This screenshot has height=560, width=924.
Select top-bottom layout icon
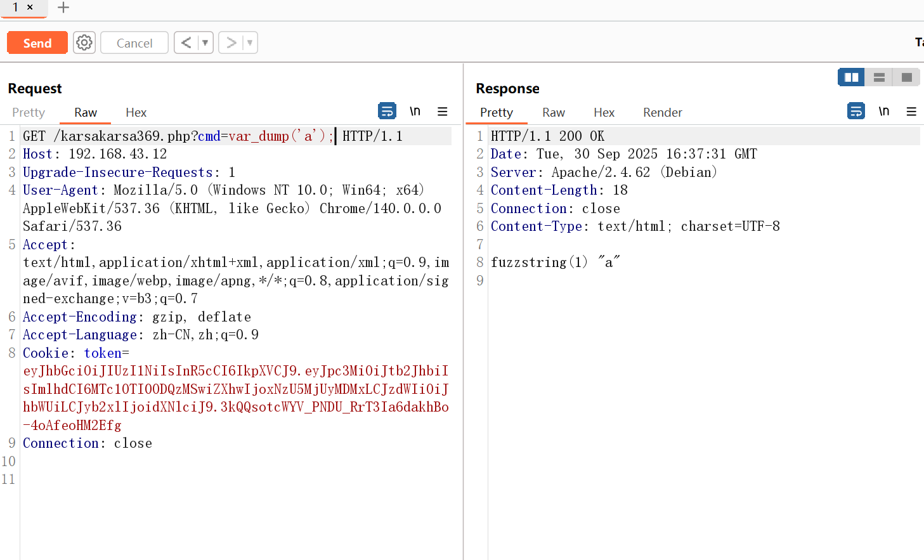[x=879, y=77]
